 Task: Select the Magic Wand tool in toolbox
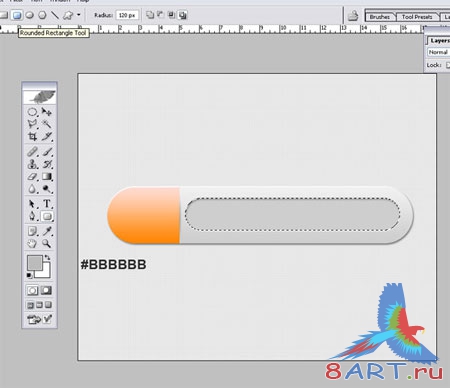pos(47,124)
